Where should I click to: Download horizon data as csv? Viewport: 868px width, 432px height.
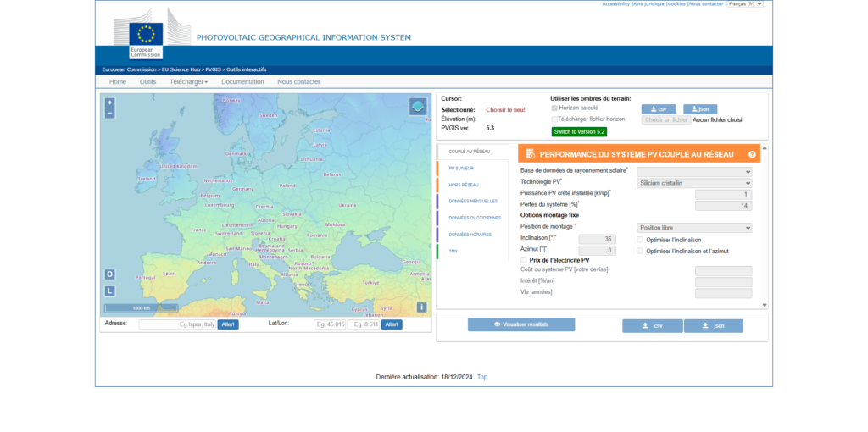click(x=659, y=109)
